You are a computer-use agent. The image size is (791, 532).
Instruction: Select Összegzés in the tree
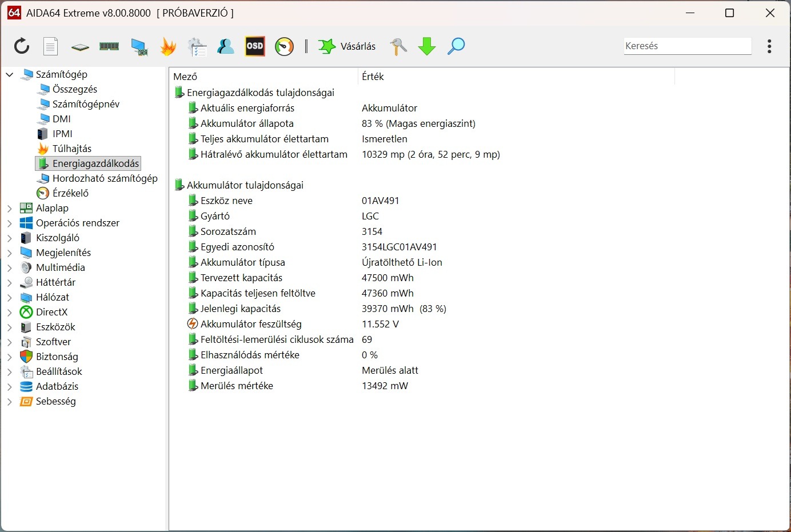[x=75, y=89]
